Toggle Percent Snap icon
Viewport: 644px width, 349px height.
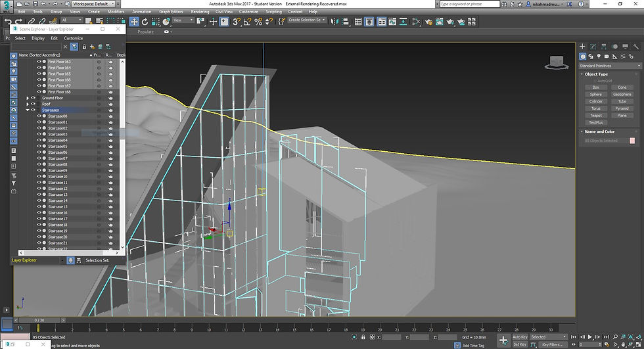[258, 21]
